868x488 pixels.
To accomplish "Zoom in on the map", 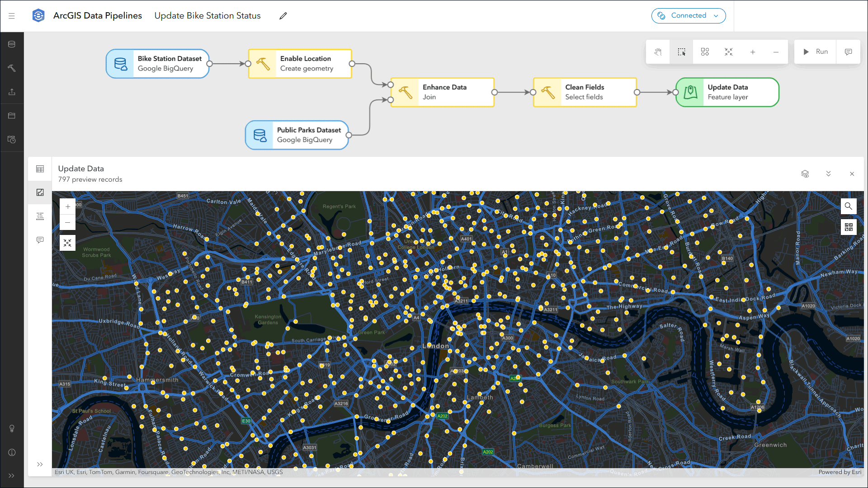I will [67, 207].
